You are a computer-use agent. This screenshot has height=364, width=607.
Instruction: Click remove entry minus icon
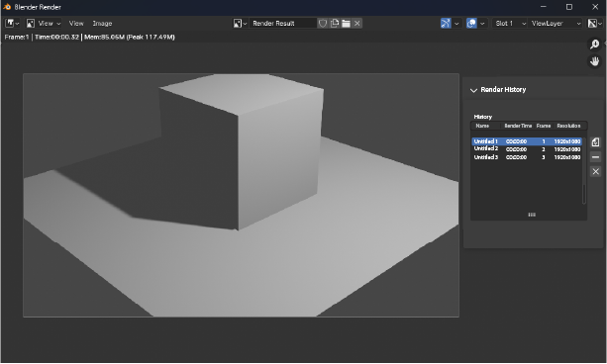pos(595,156)
